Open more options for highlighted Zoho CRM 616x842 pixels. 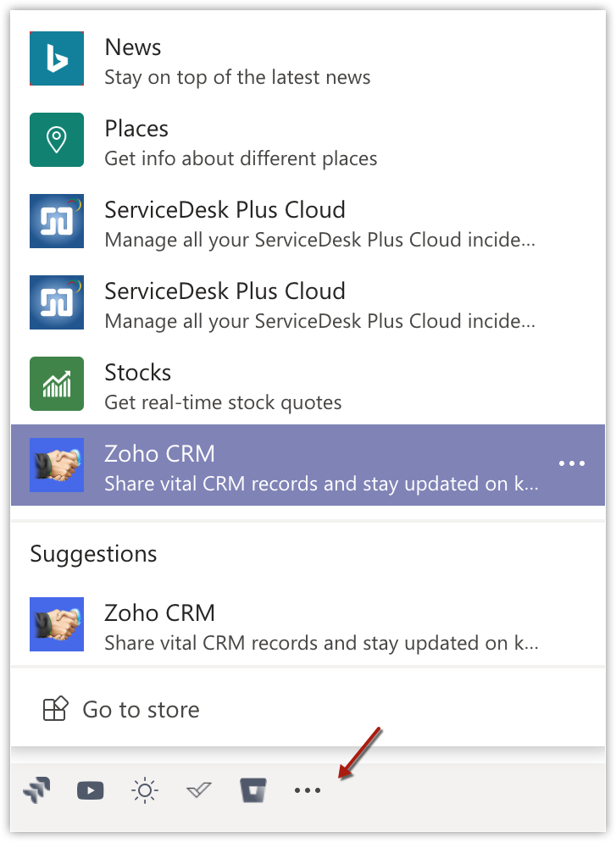pos(571,463)
